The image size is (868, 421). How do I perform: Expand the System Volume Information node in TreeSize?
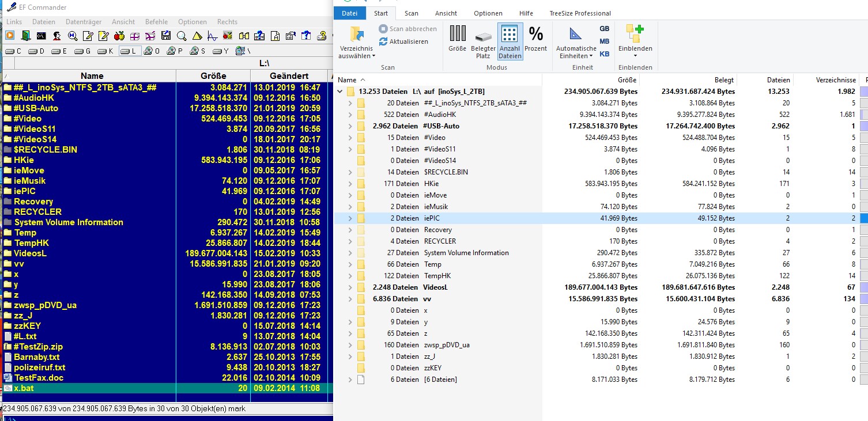click(x=350, y=253)
